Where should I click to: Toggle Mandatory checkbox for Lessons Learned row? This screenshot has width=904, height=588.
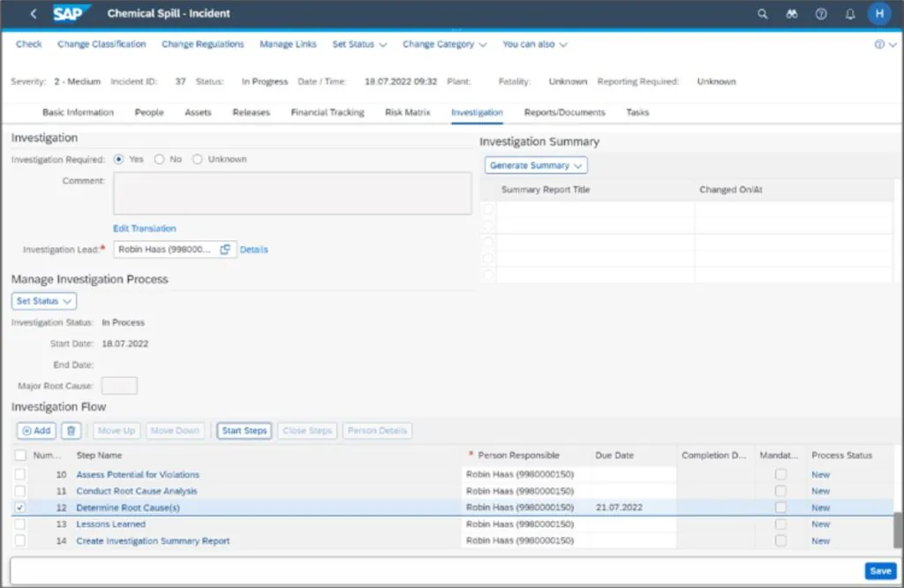pyautogui.click(x=780, y=524)
